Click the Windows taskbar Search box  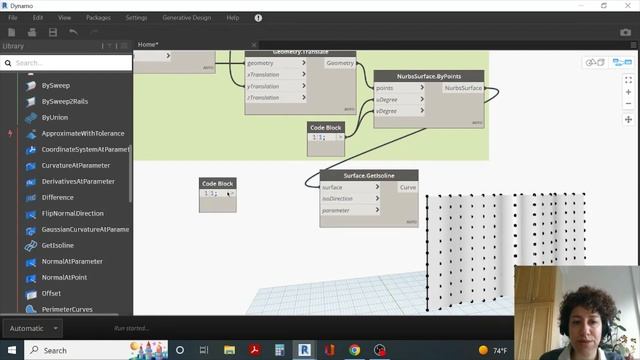(x=96, y=350)
